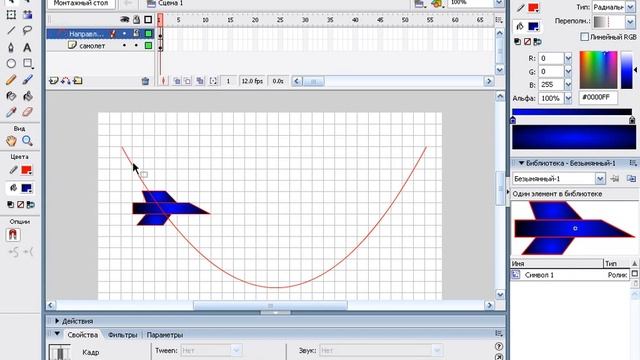Select the Ink Bottle tool

point(11,96)
